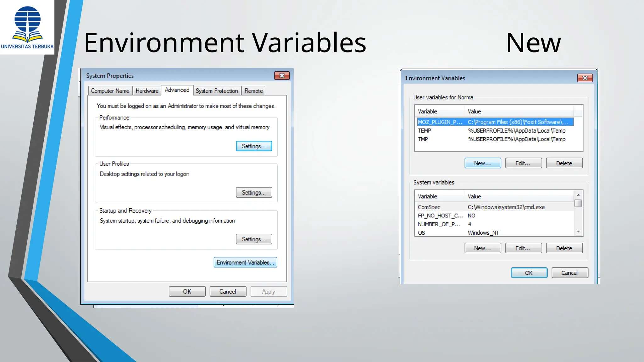644x362 pixels.
Task: Switch to the Hardware tab
Action: click(147, 91)
